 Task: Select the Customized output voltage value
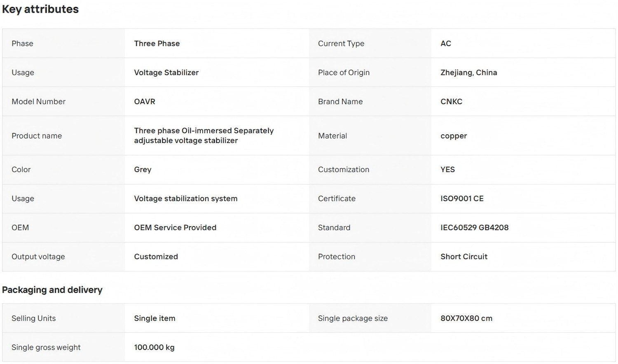156,257
